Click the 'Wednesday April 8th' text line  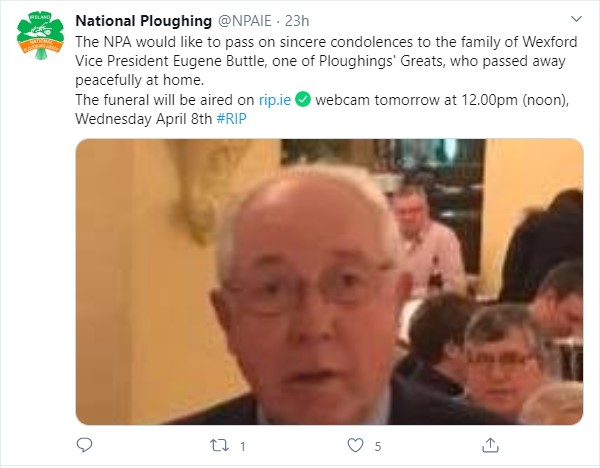point(143,119)
